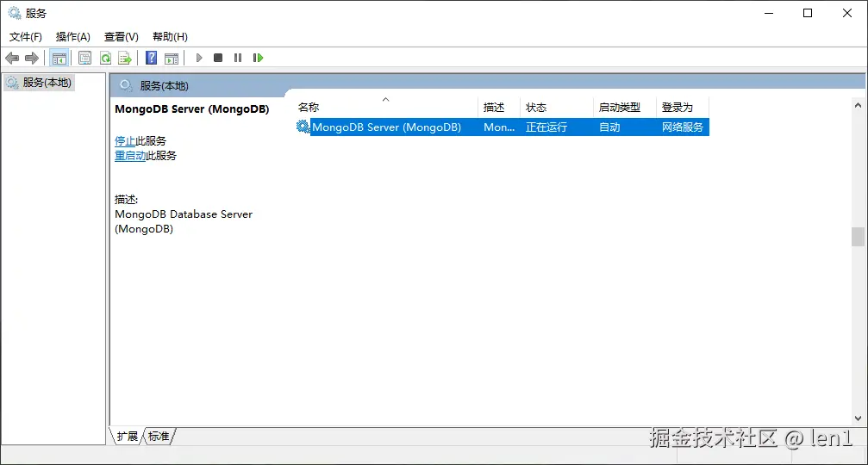Image resolution: width=868 pixels, height=465 pixels.
Task: Click the gear icon in the 服务(本地) header
Action: [x=126, y=86]
